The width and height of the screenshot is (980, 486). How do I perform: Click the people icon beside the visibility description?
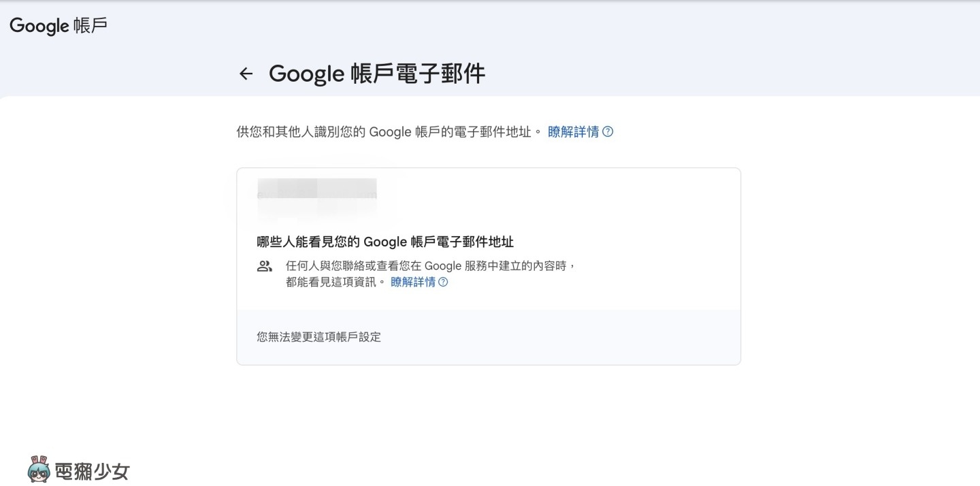tap(264, 266)
